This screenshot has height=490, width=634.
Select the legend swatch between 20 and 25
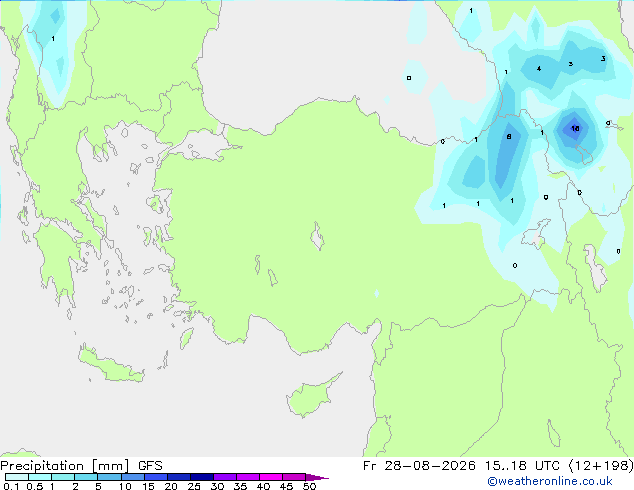(179, 477)
